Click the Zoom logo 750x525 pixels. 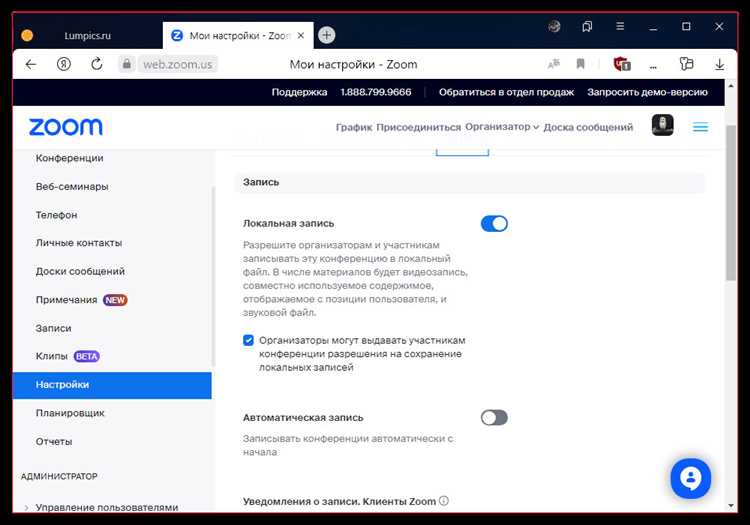[x=66, y=127]
